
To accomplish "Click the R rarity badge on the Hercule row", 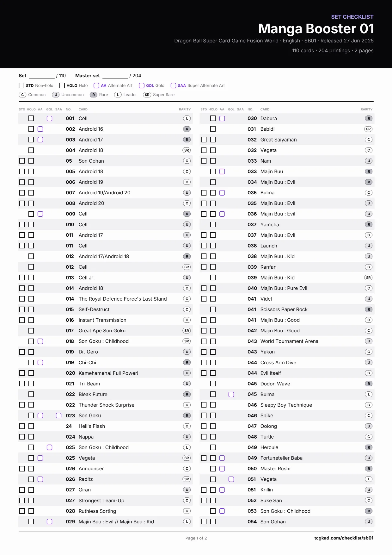I will pyautogui.click(x=369, y=447).
